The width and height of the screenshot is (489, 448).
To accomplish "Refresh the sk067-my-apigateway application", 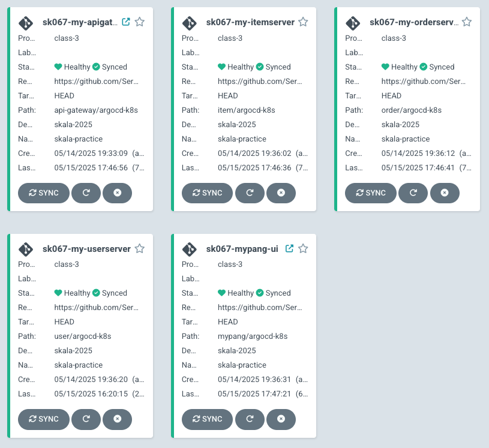I will pos(86,193).
